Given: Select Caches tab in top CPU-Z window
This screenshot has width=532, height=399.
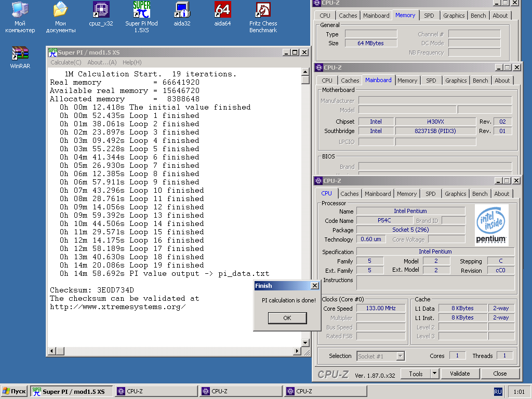Looking at the screenshot, I should (348, 16).
